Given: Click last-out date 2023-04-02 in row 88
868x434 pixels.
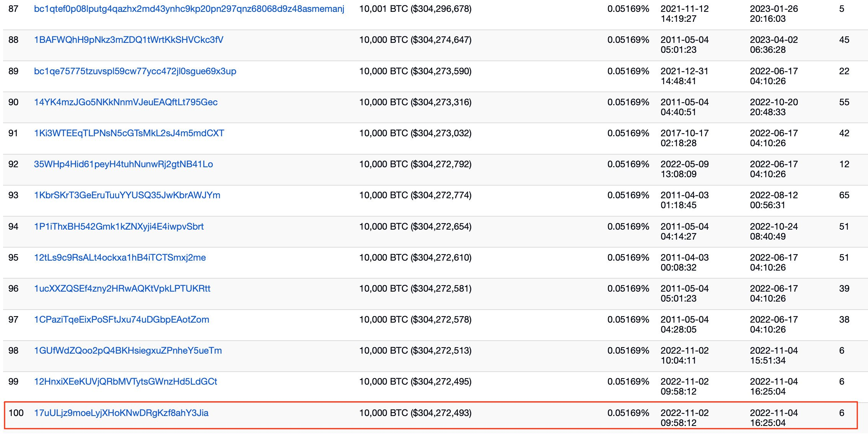Looking at the screenshot, I should pos(774,40).
